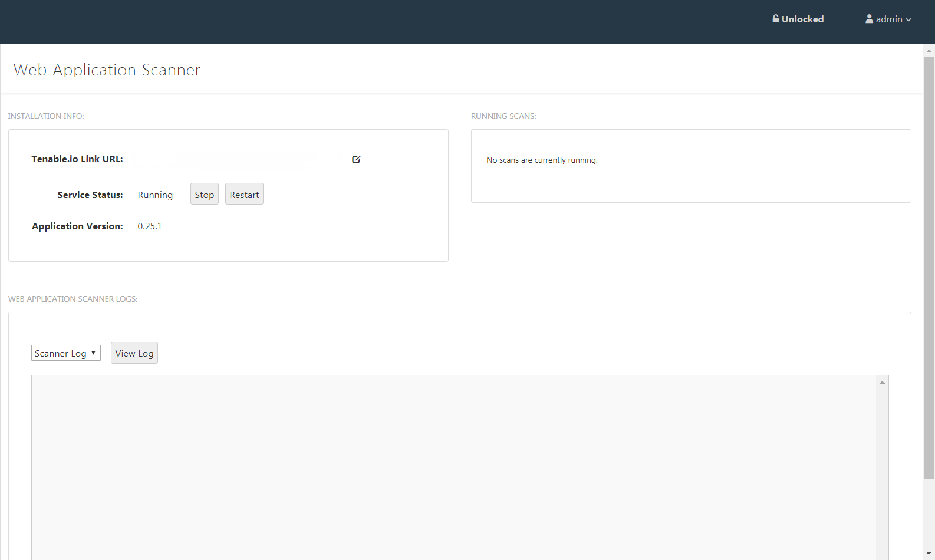Click the arrow on the Scanner Log combo box
This screenshot has width=935, height=560.
point(93,353)
